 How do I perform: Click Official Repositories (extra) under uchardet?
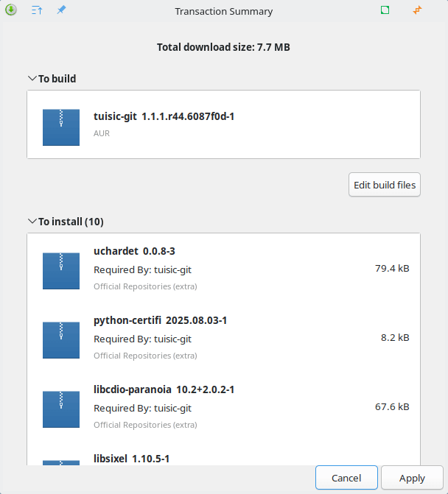pos(145,286)
